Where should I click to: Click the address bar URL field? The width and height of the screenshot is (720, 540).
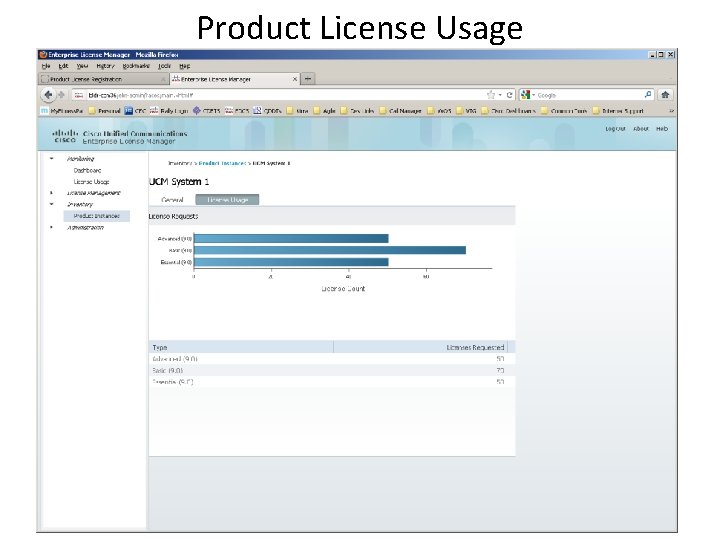(x=285, y=95)
